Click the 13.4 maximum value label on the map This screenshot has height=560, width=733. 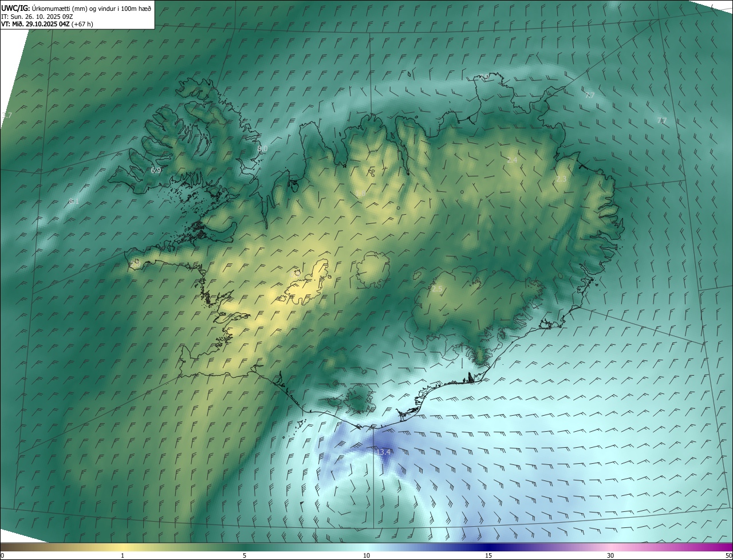[384, 452]
